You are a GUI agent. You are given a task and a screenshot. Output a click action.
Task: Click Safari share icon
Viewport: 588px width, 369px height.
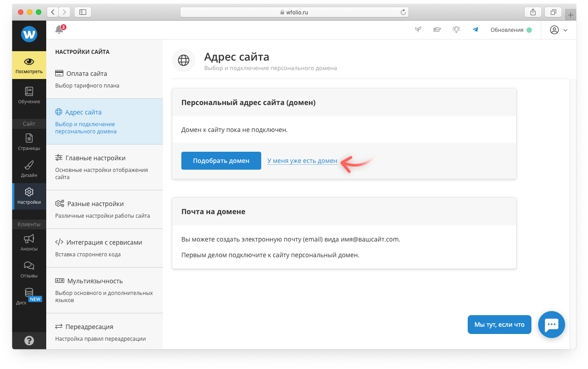point(533,12)
